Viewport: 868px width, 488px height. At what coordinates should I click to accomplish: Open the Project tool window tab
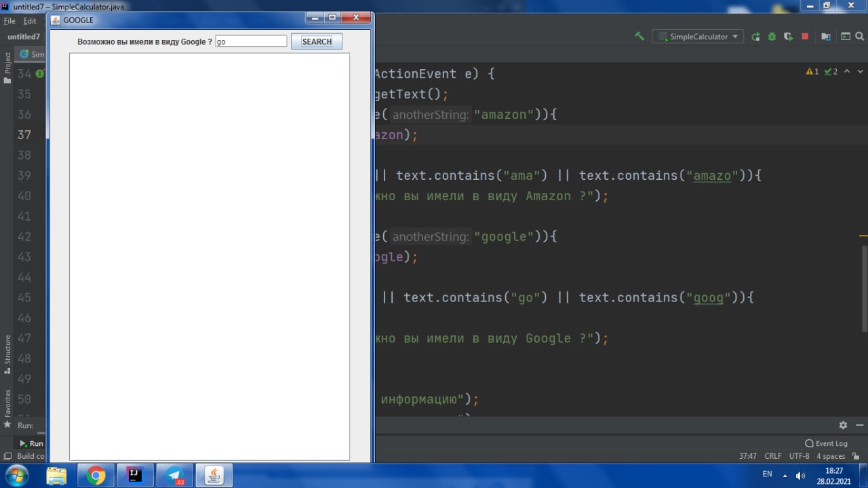click(7, 67)
